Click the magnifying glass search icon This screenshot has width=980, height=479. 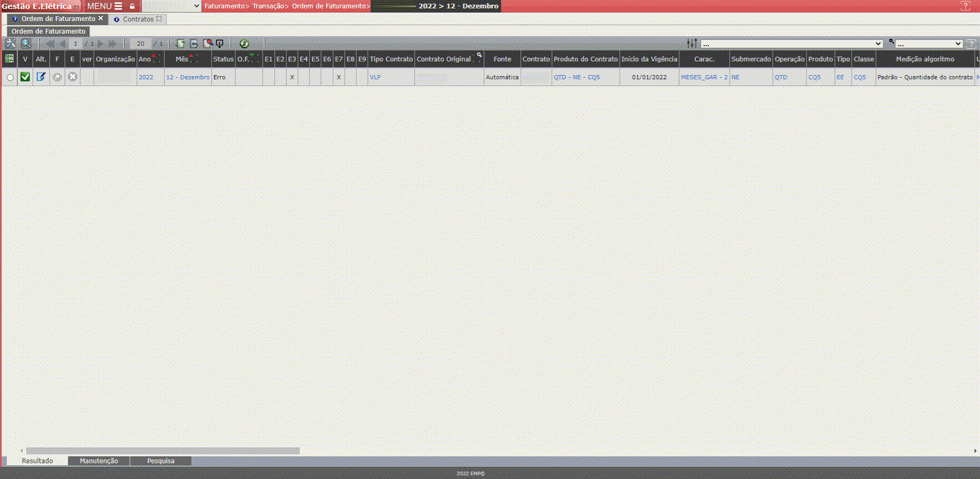pyautogui.click(x=26, y=44)
